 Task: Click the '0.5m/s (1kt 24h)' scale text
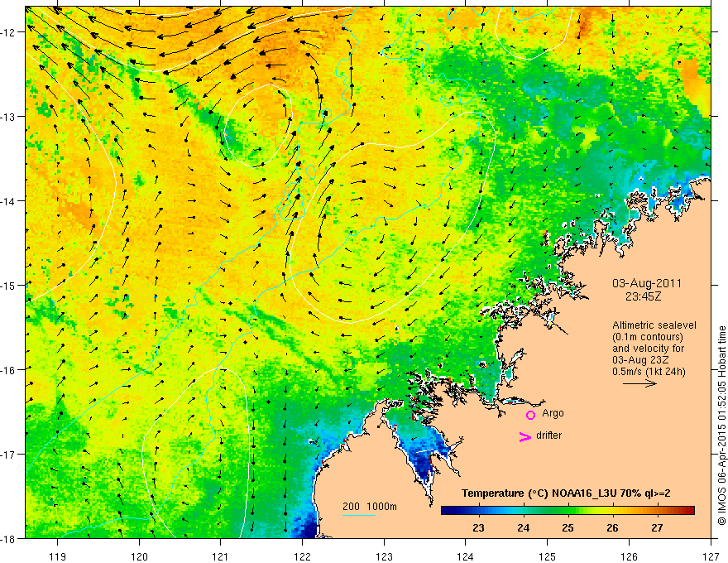[649, 371]
